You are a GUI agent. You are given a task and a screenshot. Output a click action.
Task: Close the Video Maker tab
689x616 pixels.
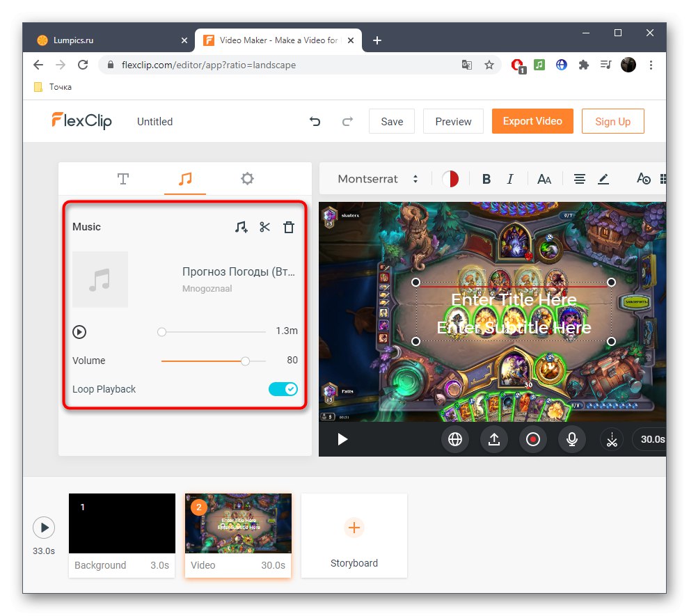point(351,40)
